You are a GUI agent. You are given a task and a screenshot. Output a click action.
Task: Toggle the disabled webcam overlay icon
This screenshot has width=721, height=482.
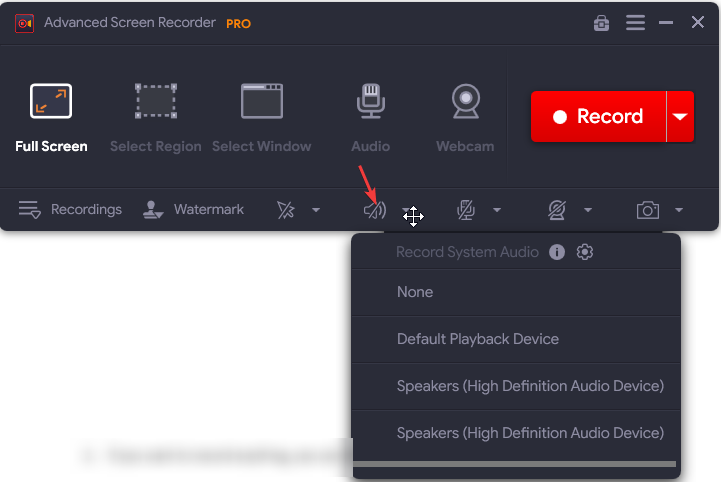point(557,210)
